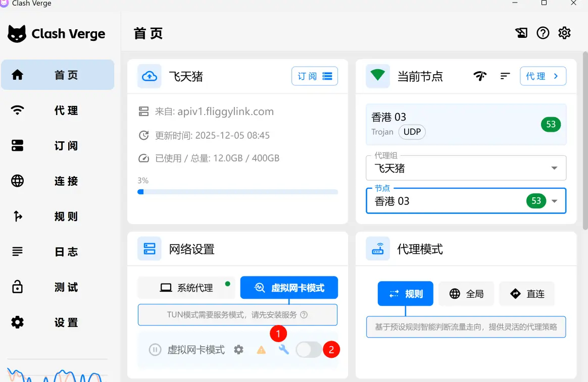
Task: Open the 系统代理 tab in network settings
Action: (x=186, y=288)
